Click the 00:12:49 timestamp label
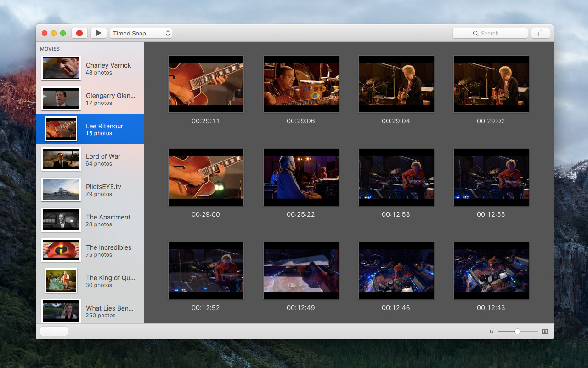Image resolution: width=588 pixels, height=368 pixels. pos(301,308)
